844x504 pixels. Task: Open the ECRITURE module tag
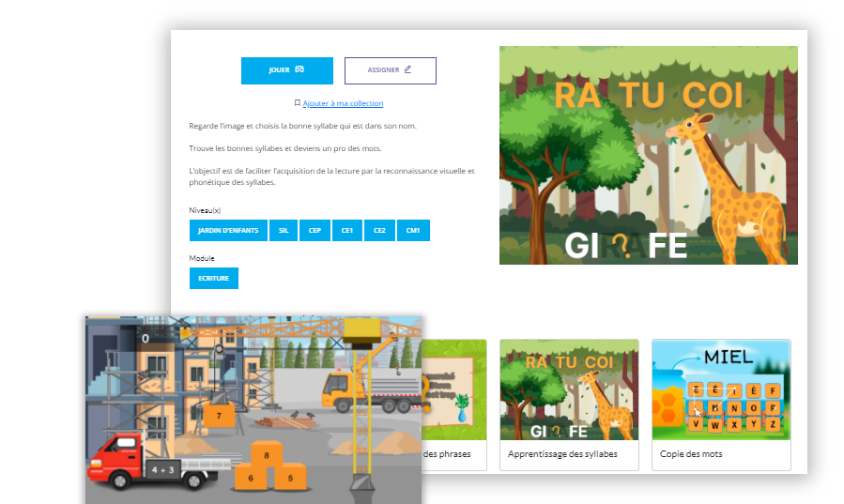point(214,278)
